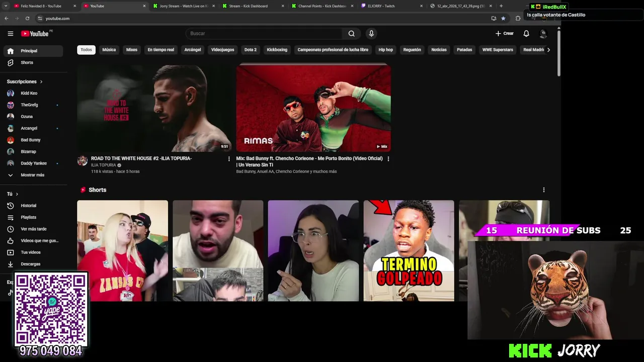This screenshot has width=644, height=362.
Task: Select the En tiempo real chip
Action: pos(161,50)
